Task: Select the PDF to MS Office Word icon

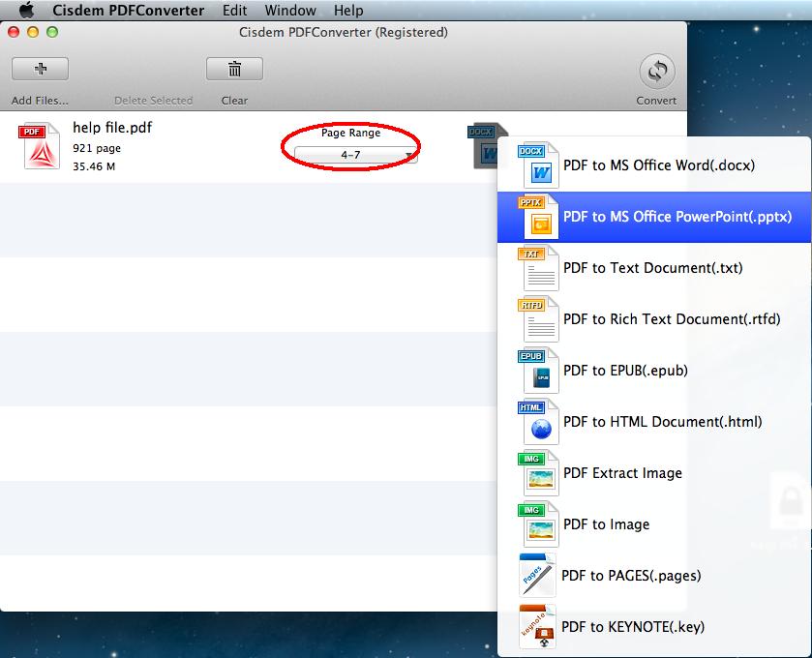Action: (x=542, y=164)
